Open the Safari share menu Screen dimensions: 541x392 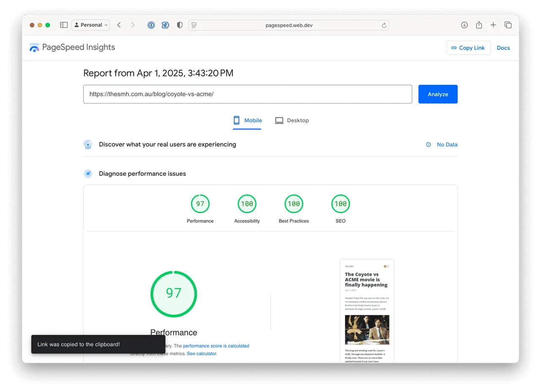(x=479, y=25)
